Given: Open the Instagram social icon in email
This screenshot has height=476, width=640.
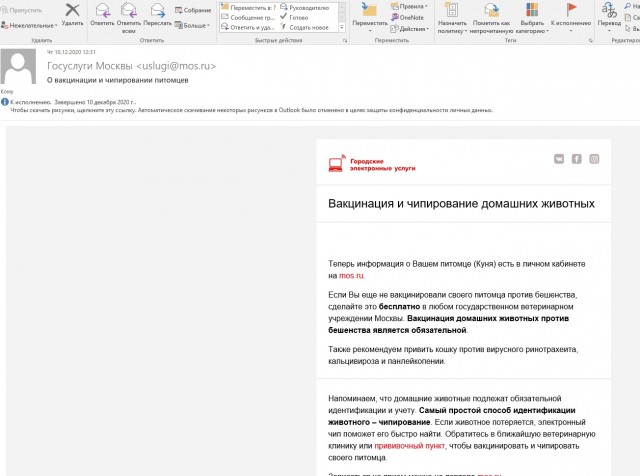Looking at the screenshot, I should tap(594, 159).
